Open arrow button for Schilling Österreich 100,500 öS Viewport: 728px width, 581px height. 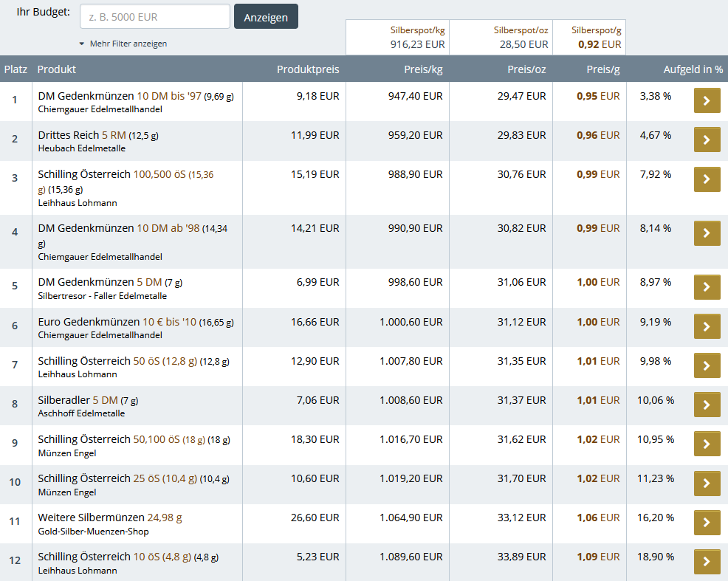pyautogui.click(x=707, y=179)
